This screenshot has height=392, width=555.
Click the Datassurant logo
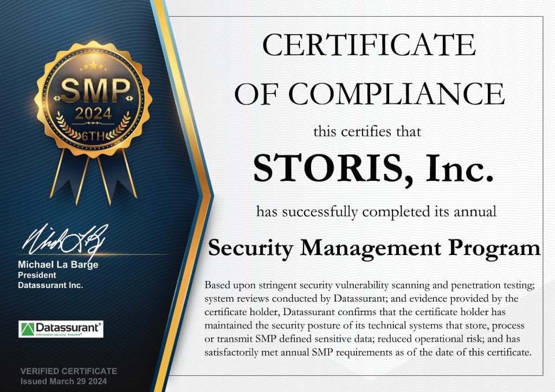(x=61, y=329)
